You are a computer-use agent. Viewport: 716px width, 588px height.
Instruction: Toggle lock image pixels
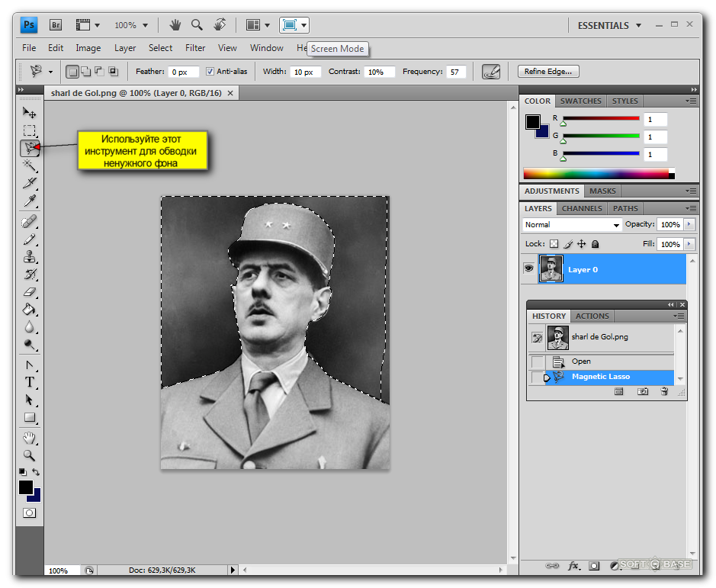568,244
